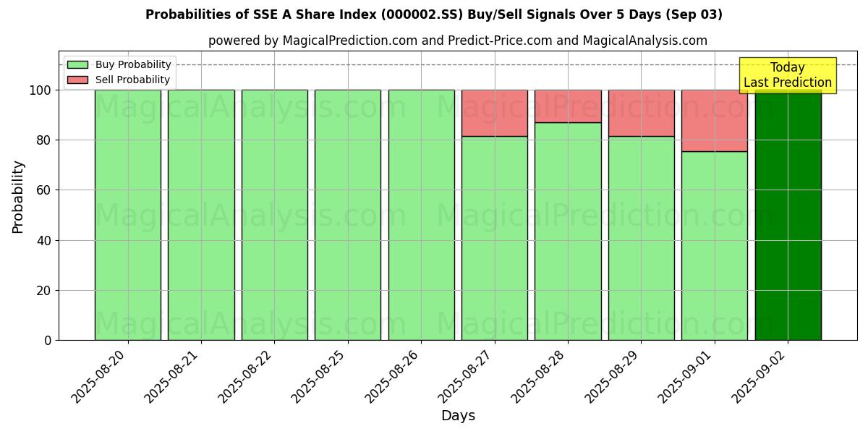
Task: Click the 'Sell Probability' legend label
Action: pyautogui.click(x=132, y=80)
